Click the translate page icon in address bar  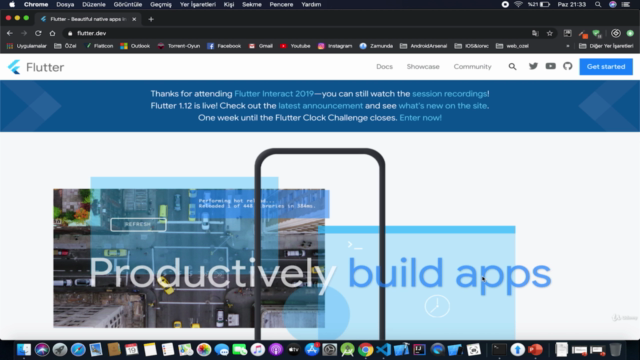535,33
